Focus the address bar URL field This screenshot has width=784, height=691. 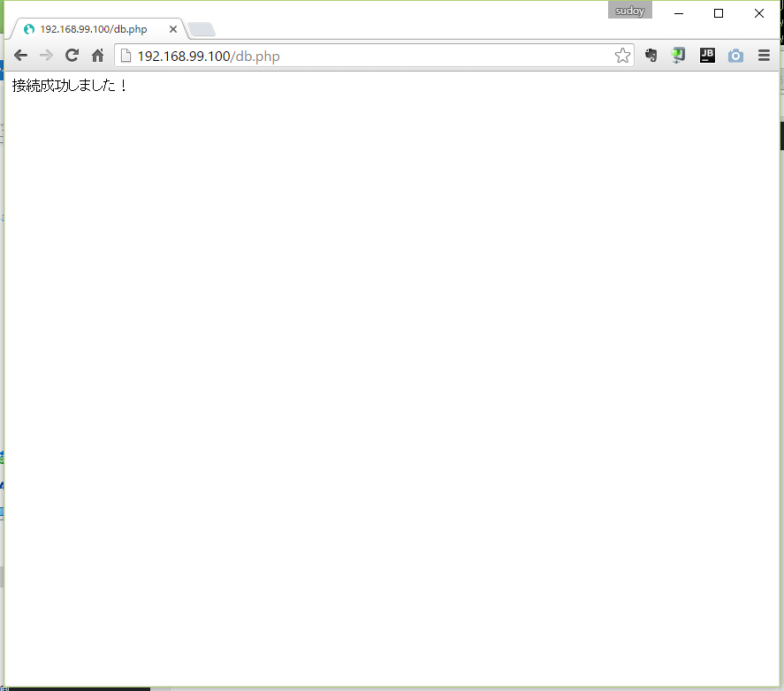click(x=371, y=56)
